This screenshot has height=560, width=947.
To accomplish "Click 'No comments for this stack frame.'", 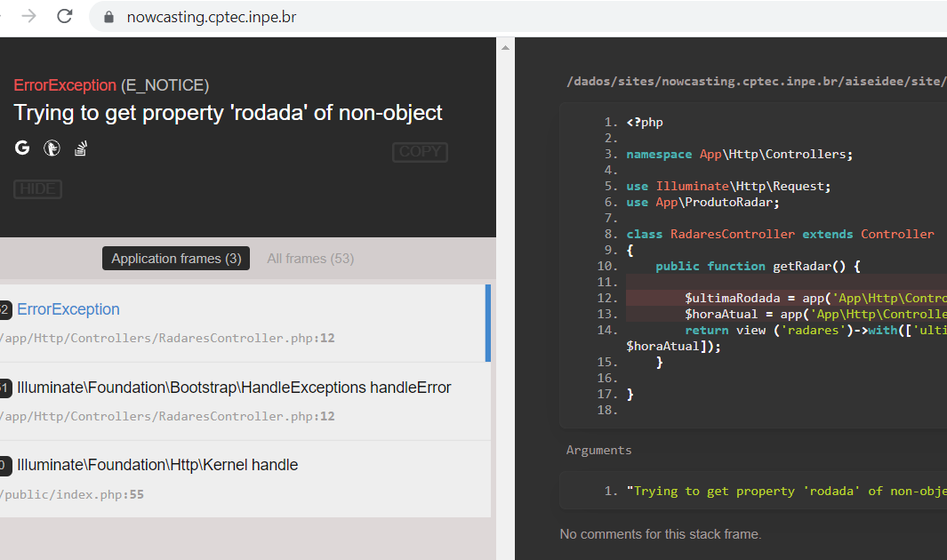I will coord(660,534).
